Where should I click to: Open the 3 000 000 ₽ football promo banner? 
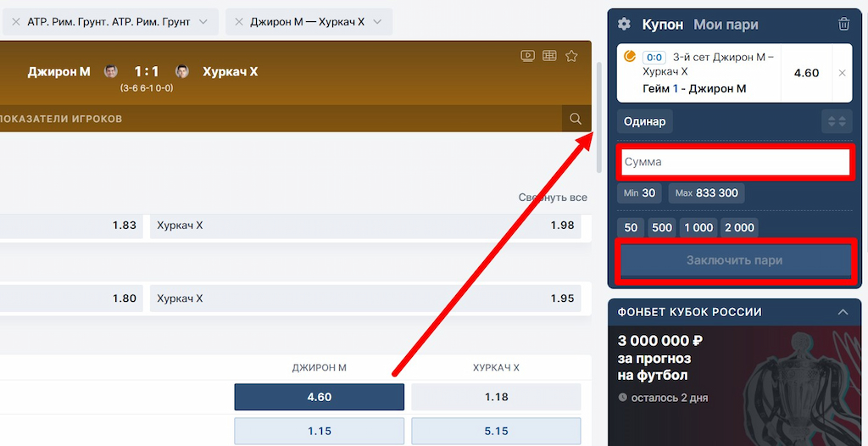coord(735,386)
